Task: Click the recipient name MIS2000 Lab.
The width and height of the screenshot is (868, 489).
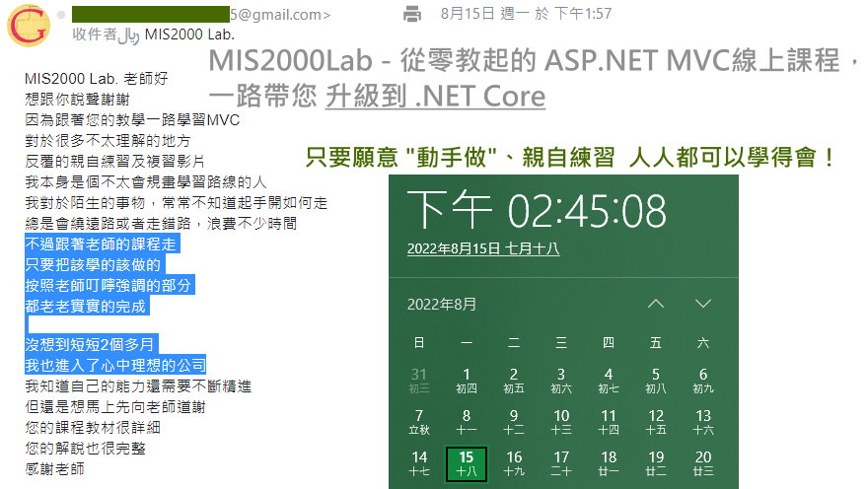Action: point(189,35)
